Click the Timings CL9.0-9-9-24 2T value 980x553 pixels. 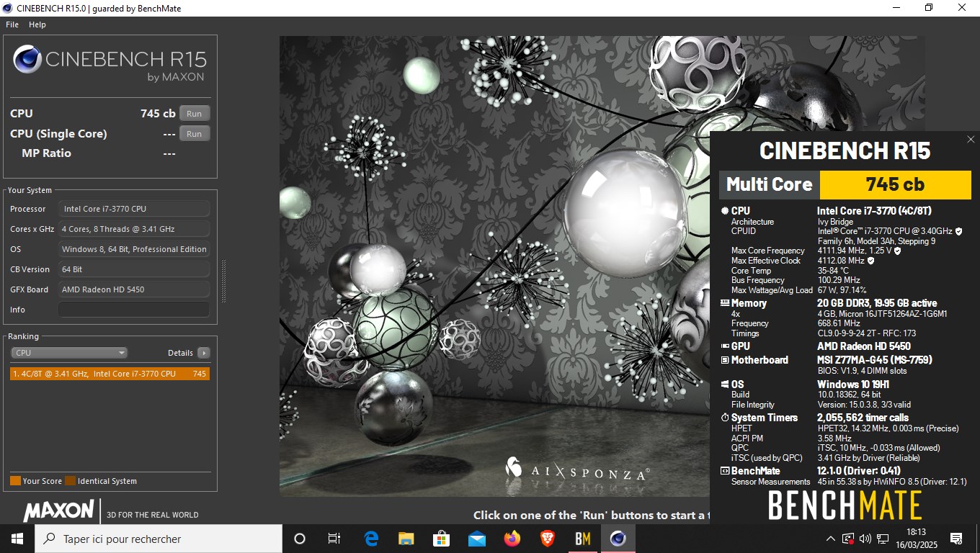867,333
